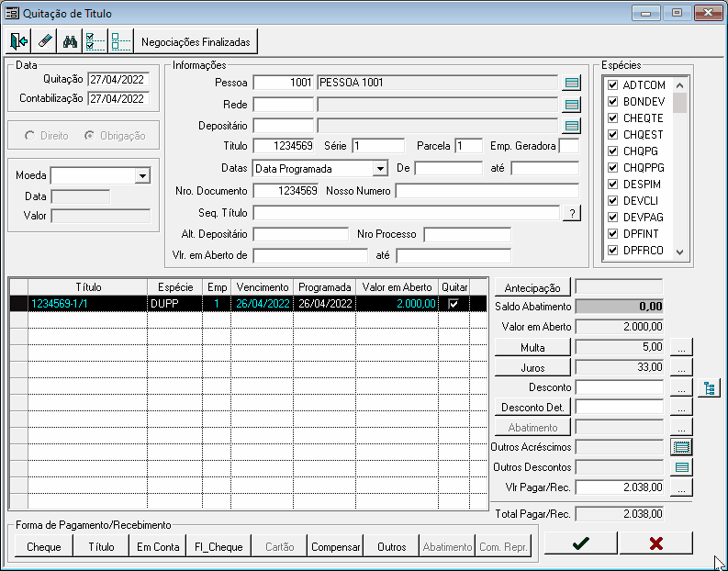Click the DUPP espécie cell
The image size is (728, 571).
[x=175, y=304]
